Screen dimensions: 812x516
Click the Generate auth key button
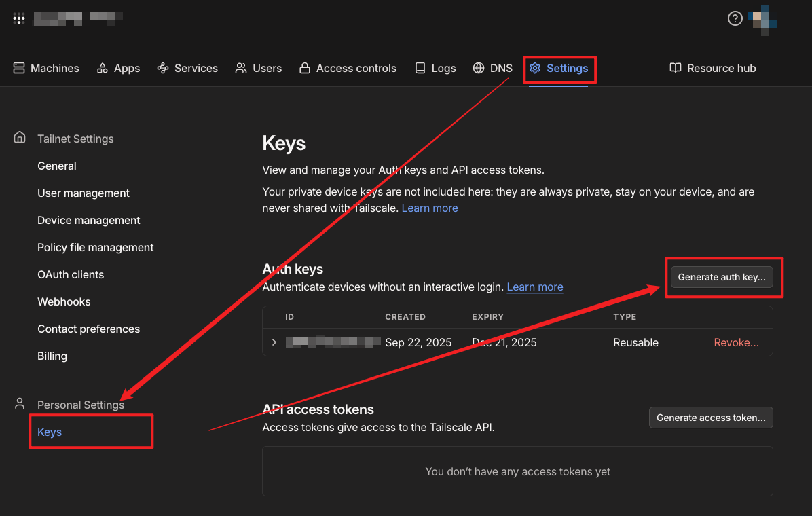(722, 276)
